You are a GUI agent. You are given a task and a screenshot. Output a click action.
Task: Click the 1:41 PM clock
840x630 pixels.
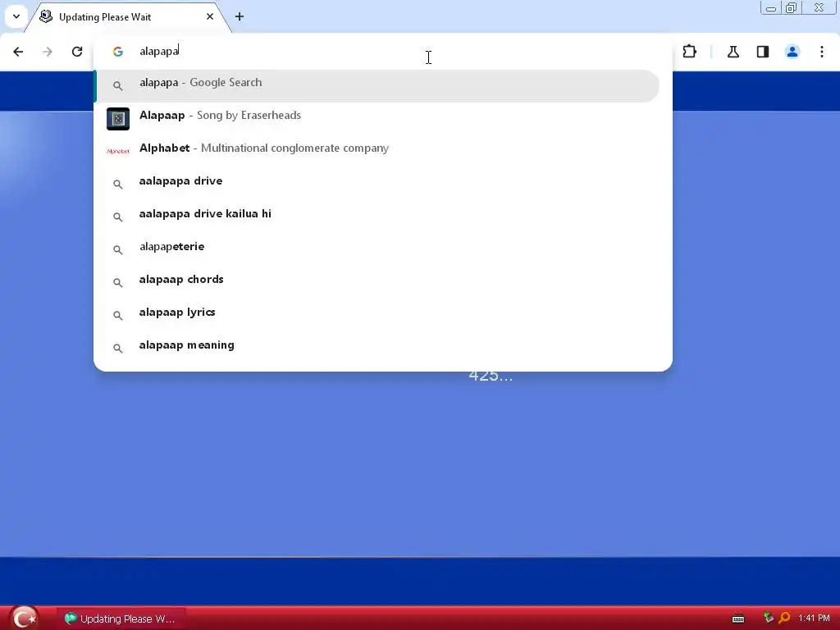[814, 619]
